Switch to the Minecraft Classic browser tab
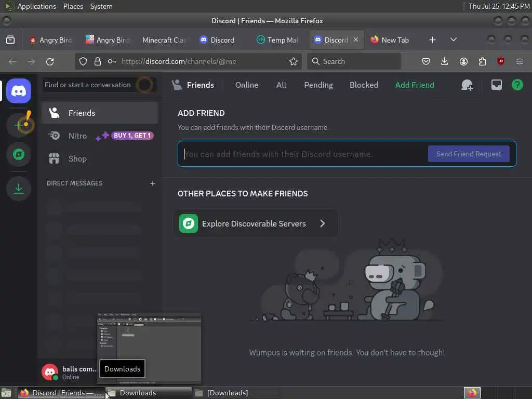This screenshot has width=532, height=399. 164,40
